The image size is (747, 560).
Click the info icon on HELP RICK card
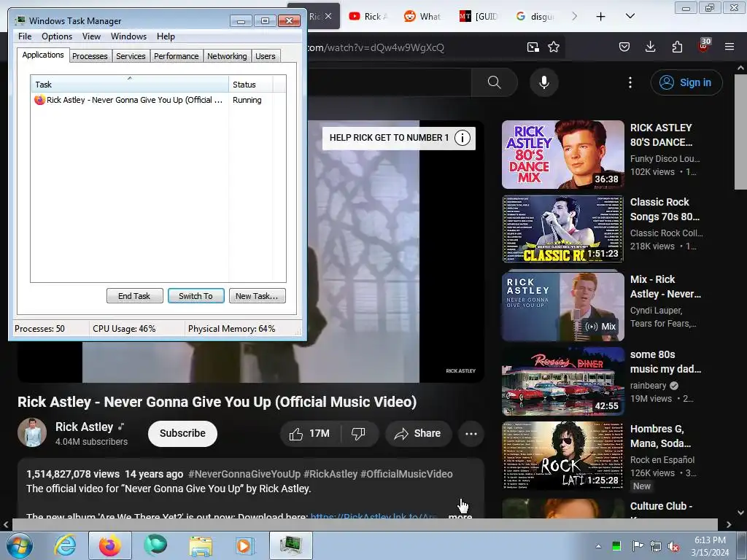462,138
